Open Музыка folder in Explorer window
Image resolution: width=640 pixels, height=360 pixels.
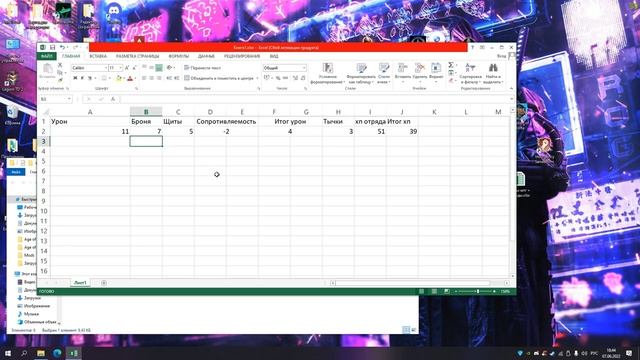(31, 314)
